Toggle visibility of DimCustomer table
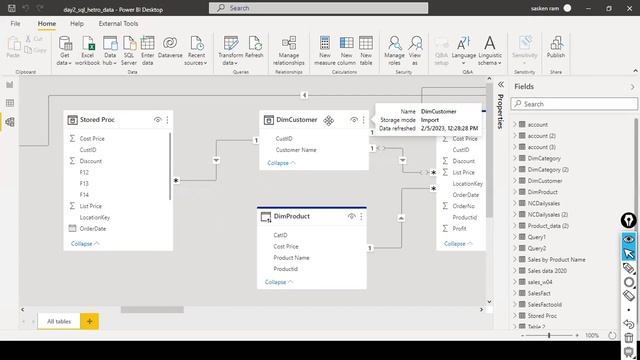This screenshot has width=640, height=360. click(354, 120)
